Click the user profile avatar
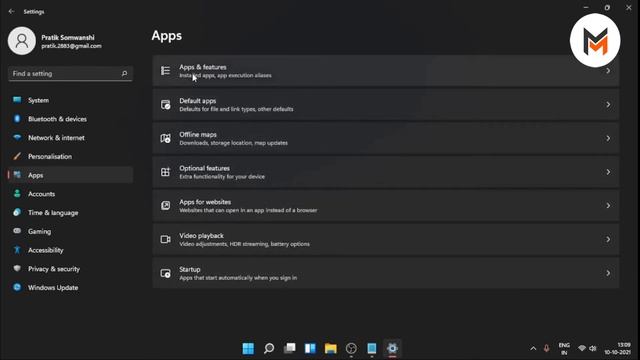Viewport: 640px width, 360px height. pos(22,41)
